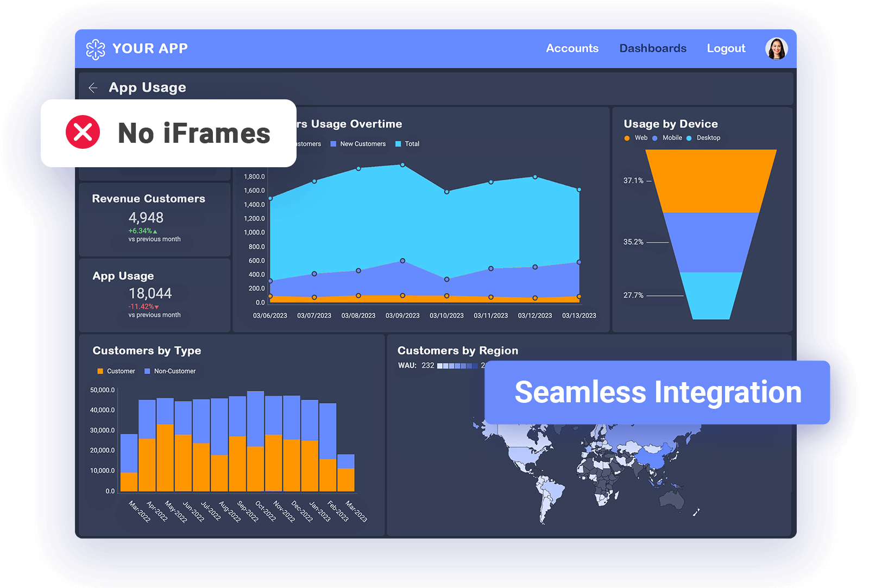This screenshot has height=588, width=869.
Task: Toggle the Non-Customer legend item
Action: (x=170, y=371)
